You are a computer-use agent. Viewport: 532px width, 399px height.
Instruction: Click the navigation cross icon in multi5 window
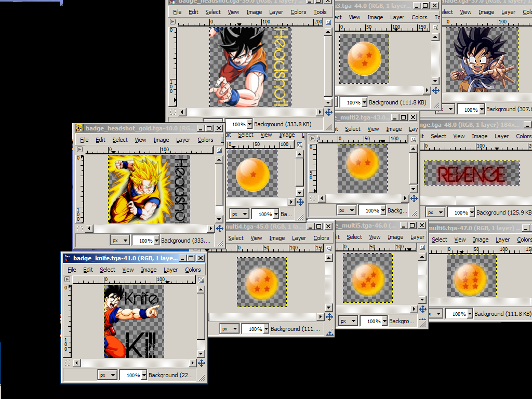[x=423, y=309]
